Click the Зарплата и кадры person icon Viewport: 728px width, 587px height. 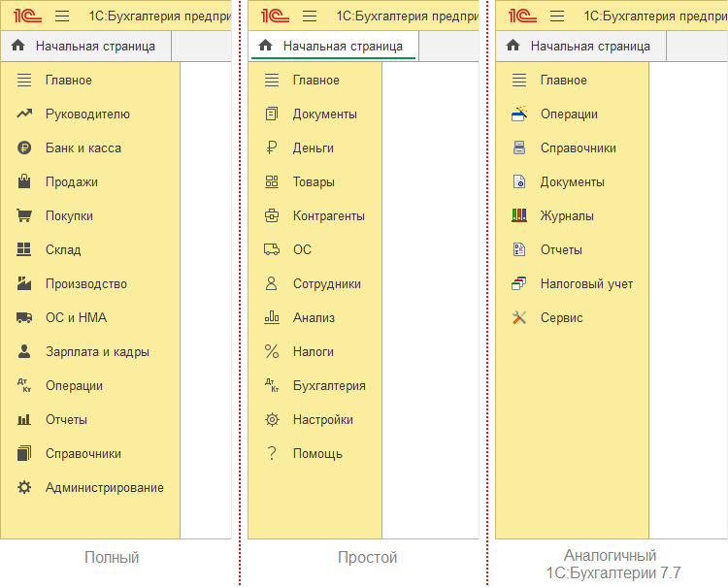point(24,351)
